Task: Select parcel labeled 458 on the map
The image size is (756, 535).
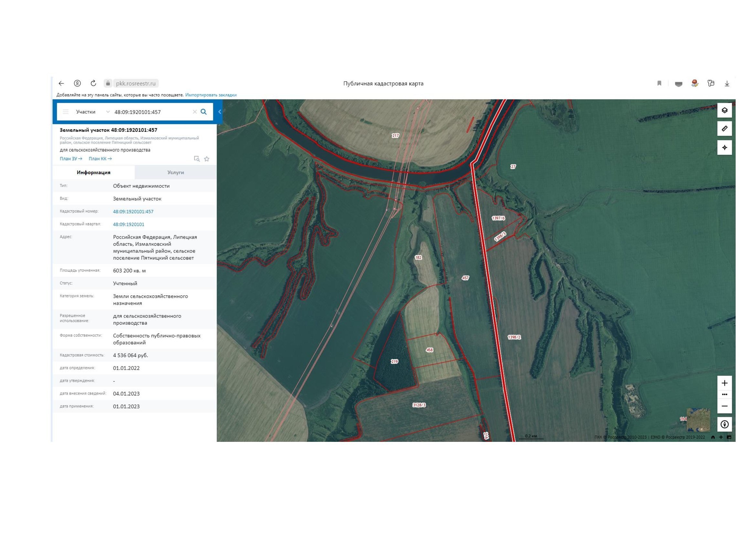Action: coord(429,350)
